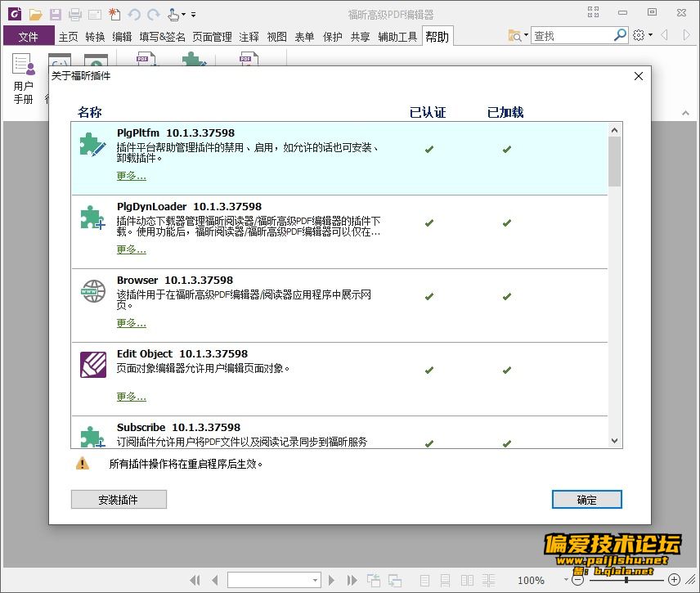The image size is (700, 593).
Task: Click the Redo arrow icon
Action: [154, 15]
